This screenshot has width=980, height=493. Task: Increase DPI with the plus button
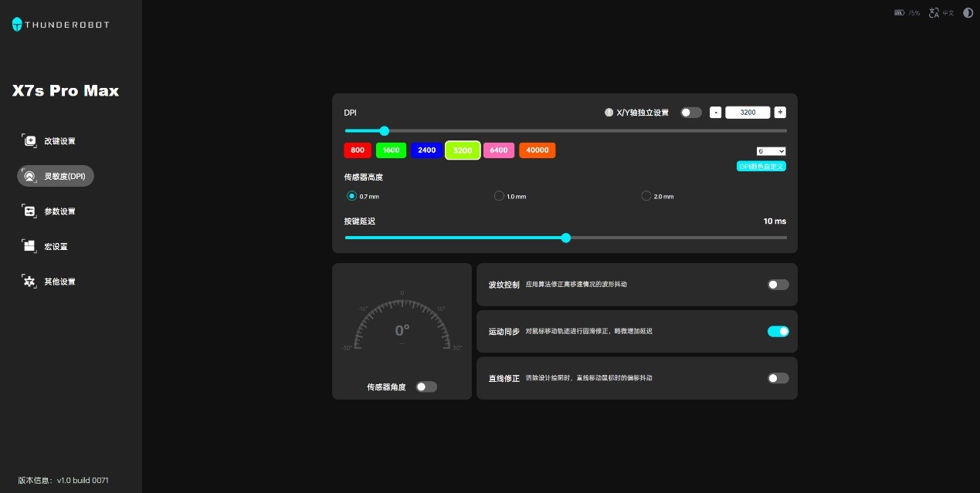pos(780,113)
